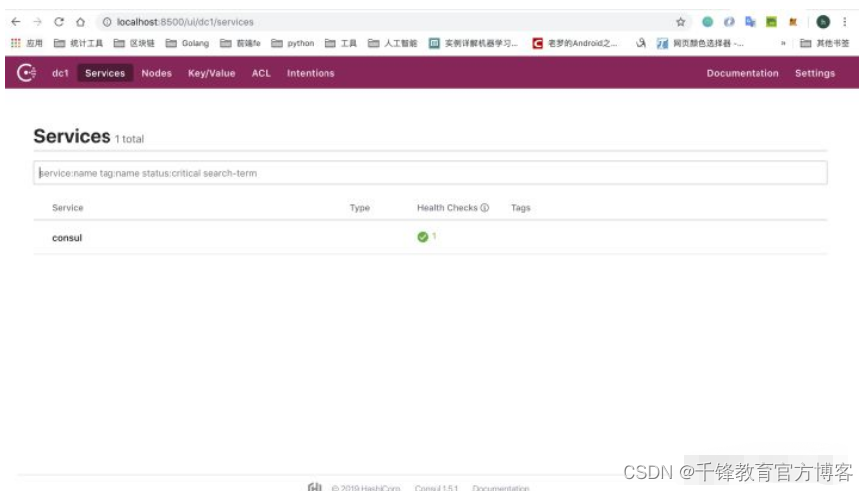Click the Type column header
This screenshot has height=491, width=868.
359,208
